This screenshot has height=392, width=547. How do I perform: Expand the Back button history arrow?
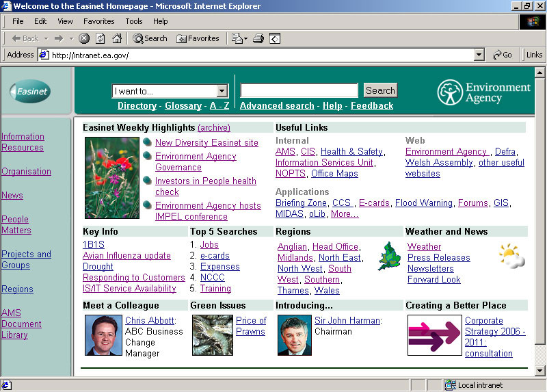(46, 38)
